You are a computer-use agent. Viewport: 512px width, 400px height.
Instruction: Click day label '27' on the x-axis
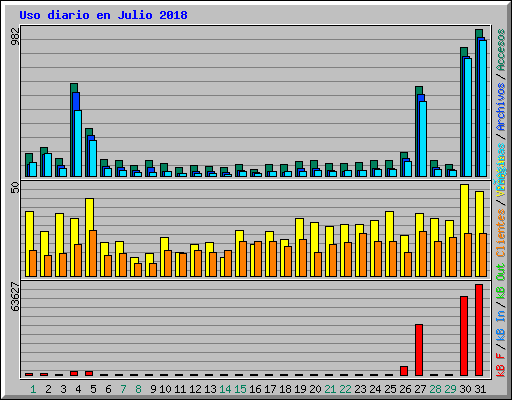(420, 389)
